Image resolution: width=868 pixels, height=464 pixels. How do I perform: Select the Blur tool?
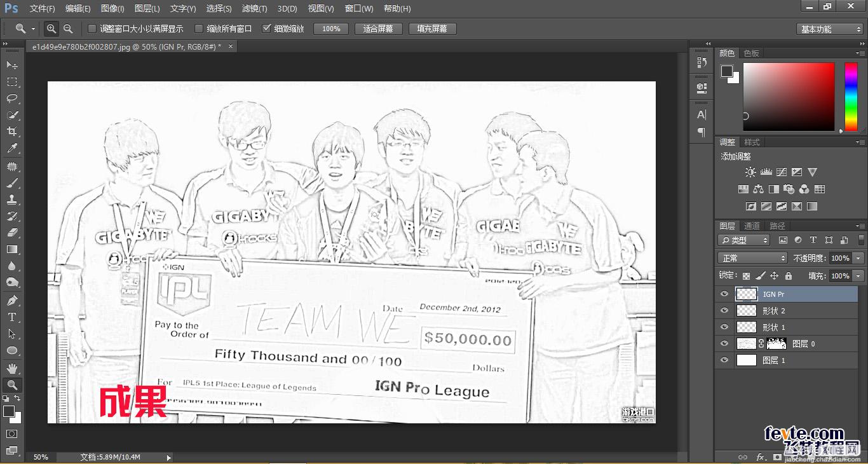point(11,266)
